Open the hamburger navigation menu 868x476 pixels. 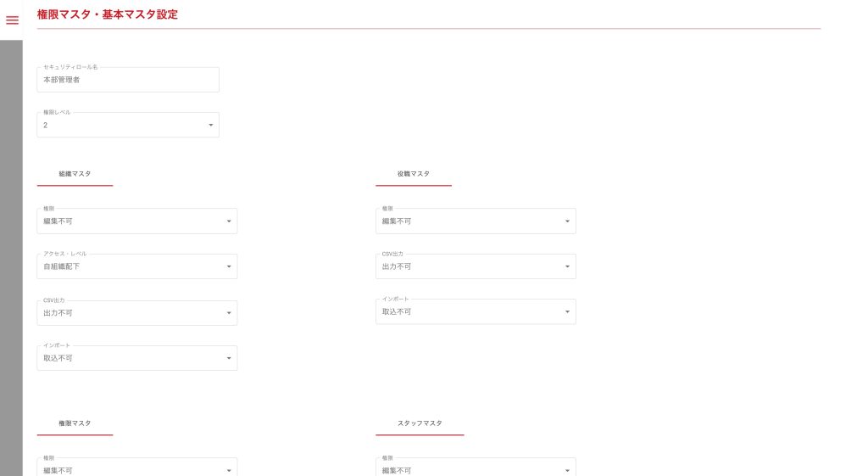pyautogui.click(x=12, y=20)
